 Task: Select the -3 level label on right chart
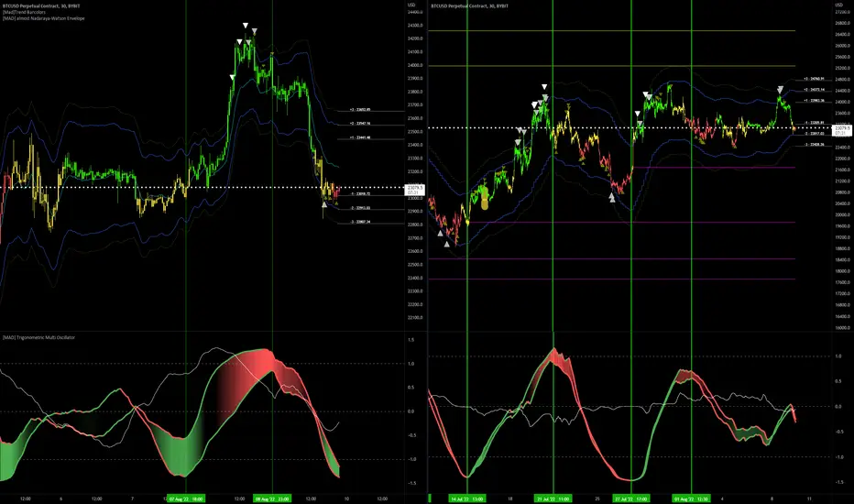tap(814, 145)
